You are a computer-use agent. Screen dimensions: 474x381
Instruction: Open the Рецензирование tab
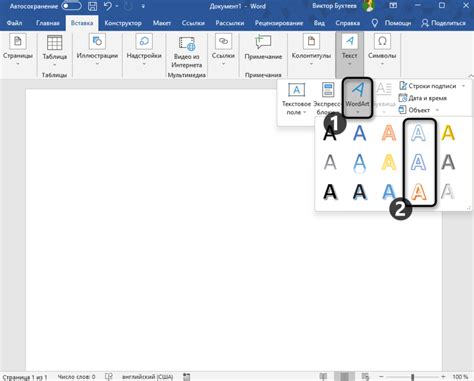pos(279,23)
